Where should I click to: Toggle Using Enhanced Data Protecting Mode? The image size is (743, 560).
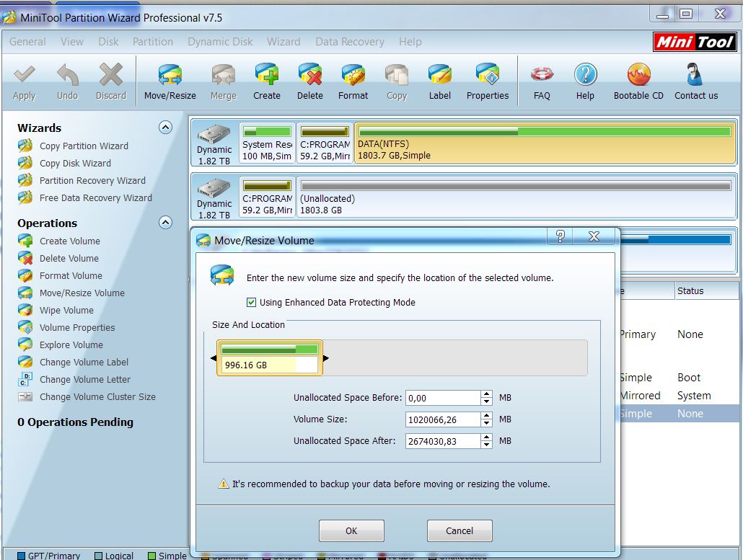tap(252, 303)
